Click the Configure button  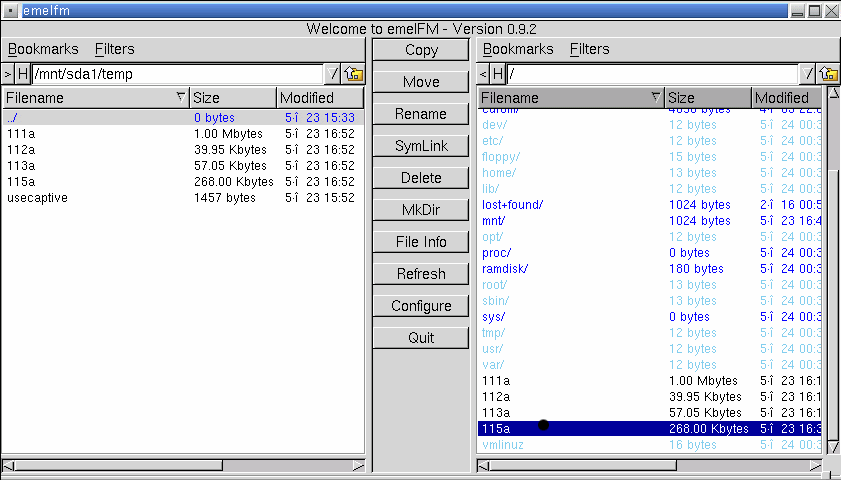point(421,306)
